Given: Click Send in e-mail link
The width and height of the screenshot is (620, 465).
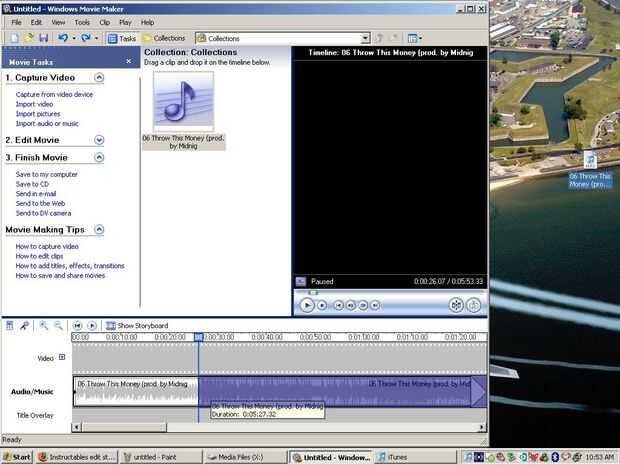Looking at the screenshot, I should coord(36,194).
